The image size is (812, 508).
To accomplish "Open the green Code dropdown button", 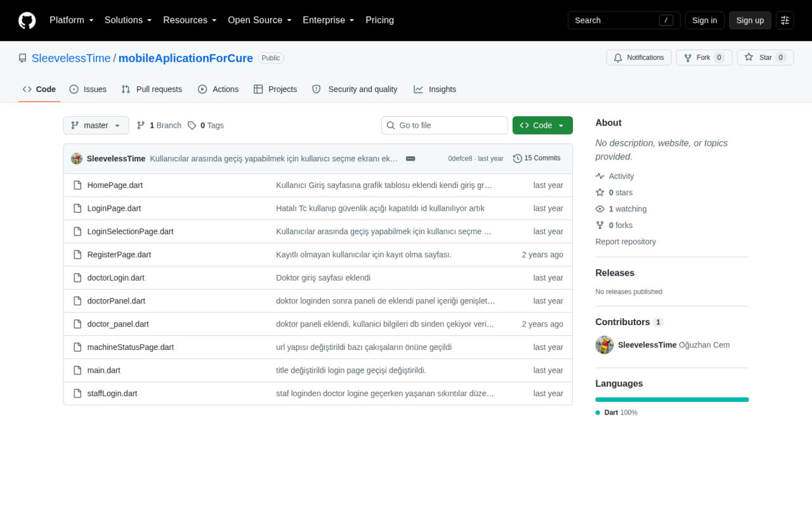I will point(542,126).
